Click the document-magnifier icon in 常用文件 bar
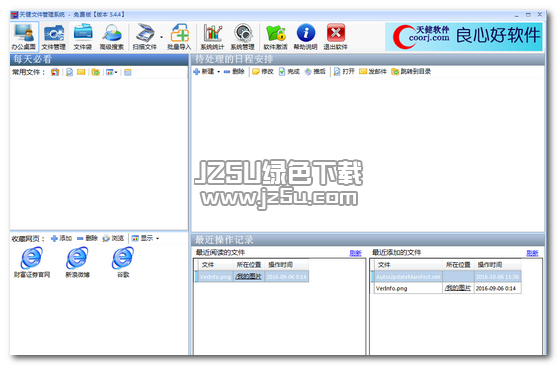Viewport: 558px width, 366px height. [x=69, y=72]
